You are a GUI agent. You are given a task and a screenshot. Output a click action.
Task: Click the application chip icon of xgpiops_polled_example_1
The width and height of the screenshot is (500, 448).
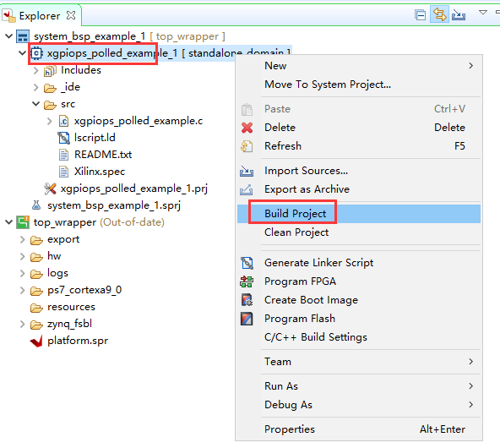(x=36, y=53)
